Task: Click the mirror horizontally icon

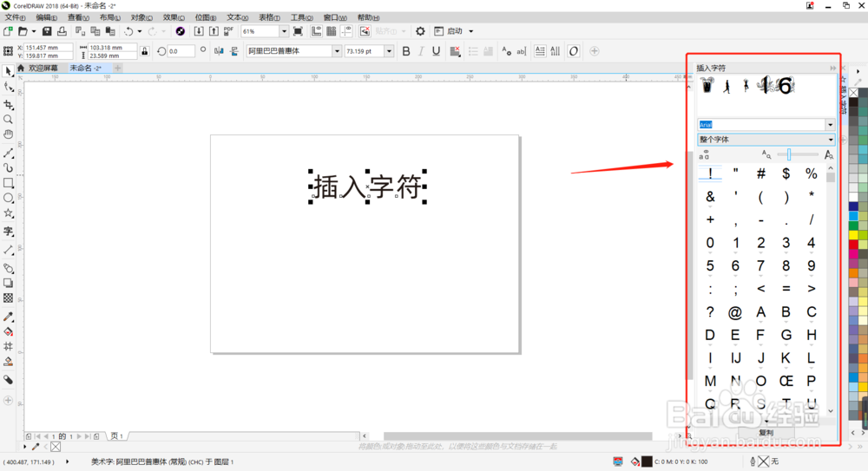Action: (220, 51)
